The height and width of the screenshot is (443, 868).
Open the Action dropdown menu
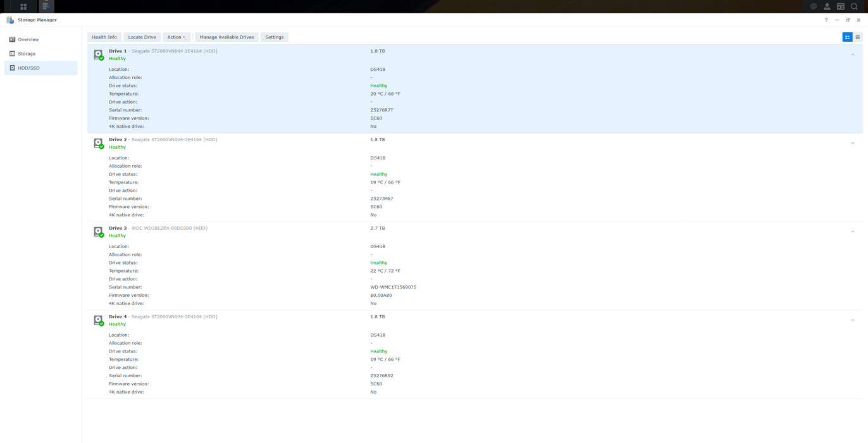(176, 37)
